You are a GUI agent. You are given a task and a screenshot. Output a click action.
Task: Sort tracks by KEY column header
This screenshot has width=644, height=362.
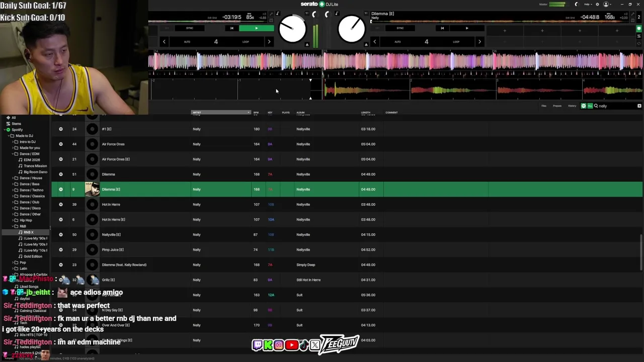click(270, 113)
